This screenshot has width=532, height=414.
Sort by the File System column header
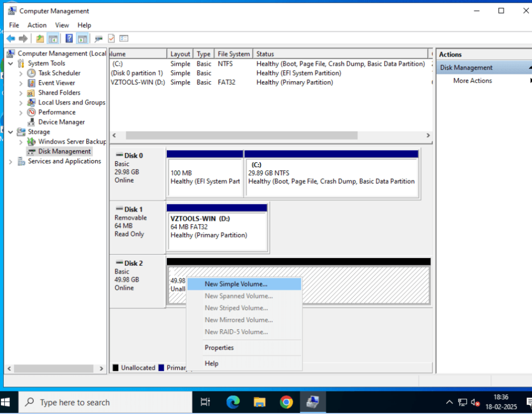[234, 54]
